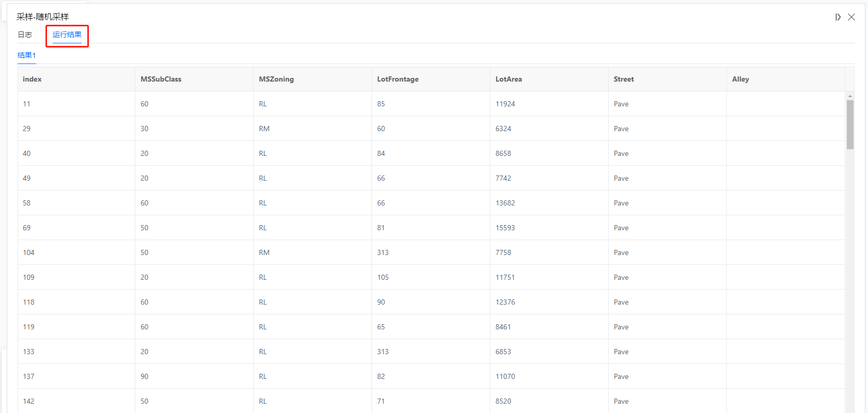This screenshot has width=868, height=413.
Task: Click MSZoning RM in row 104
Action: pos(264,252)
